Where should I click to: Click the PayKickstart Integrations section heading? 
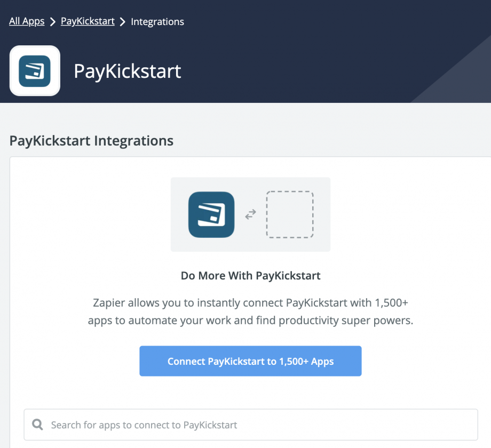(x=91, y=141)
